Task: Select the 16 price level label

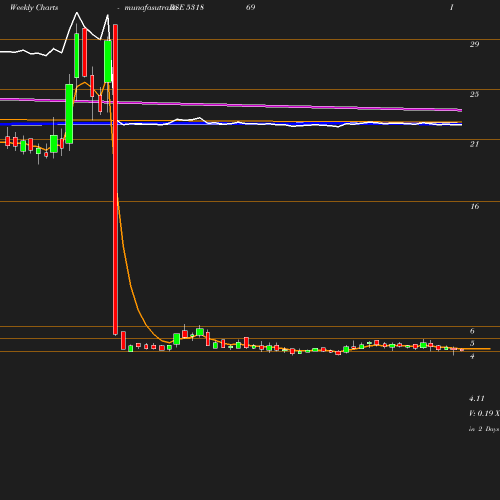Action: coord(475,206)
